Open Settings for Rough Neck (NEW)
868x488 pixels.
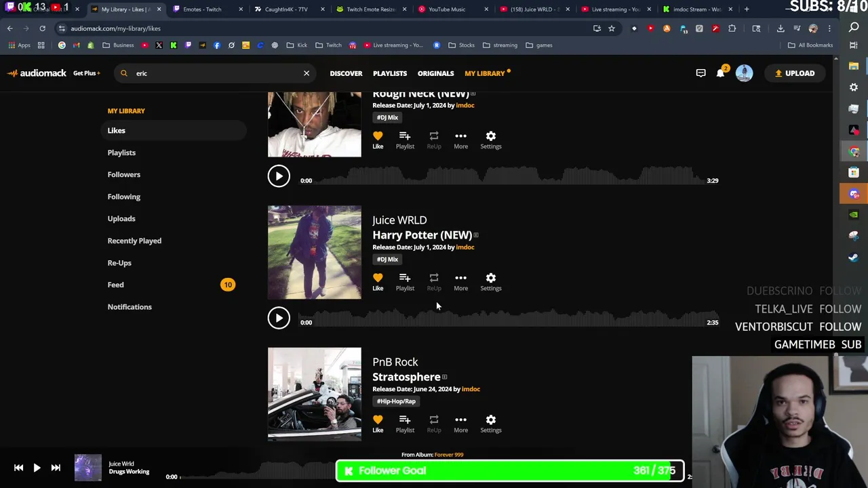pyautogui.click(x=491, y=140)
